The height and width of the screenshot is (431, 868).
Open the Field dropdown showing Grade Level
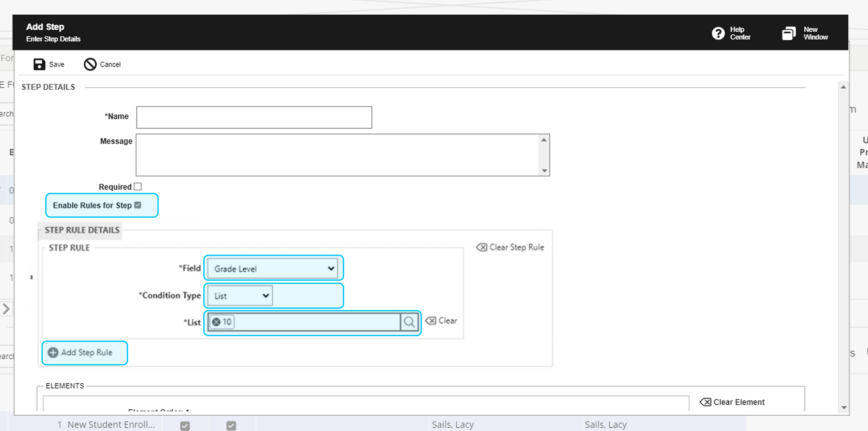click(x=272, y=268)
